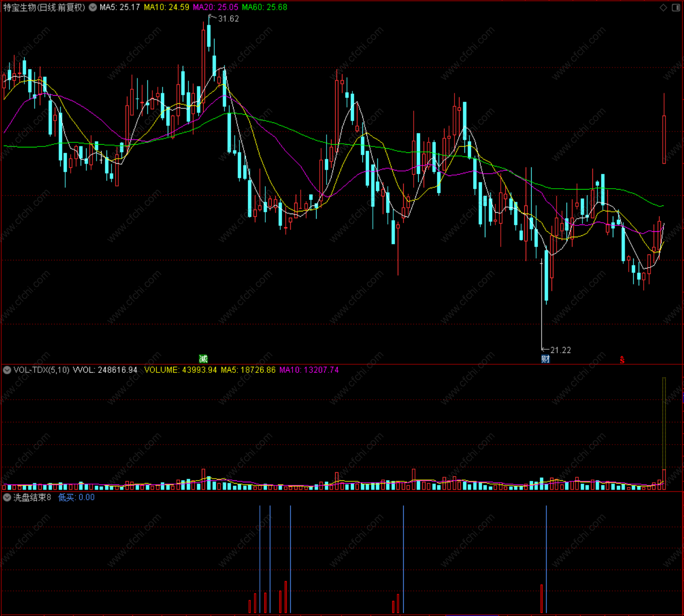The width and height of the screenshot is (684, 616).
Task: Click the 低买: 0.00 value
Action: (x=77, y=498)
